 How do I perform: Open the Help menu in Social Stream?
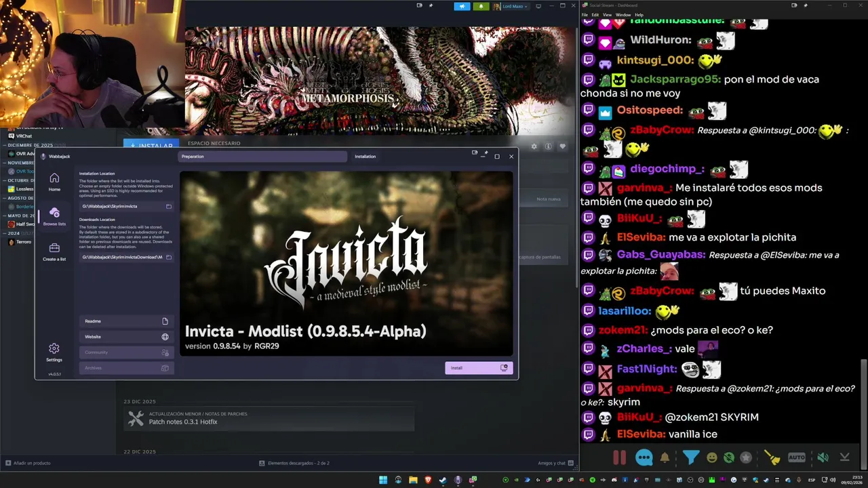pos(639,14)
